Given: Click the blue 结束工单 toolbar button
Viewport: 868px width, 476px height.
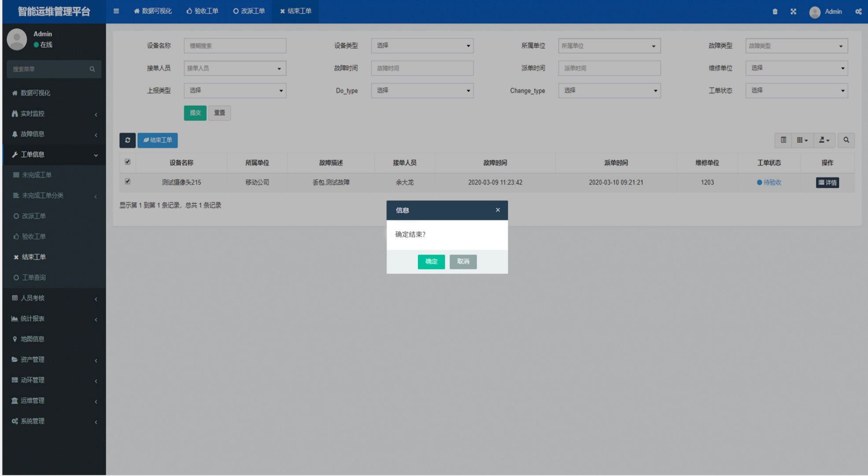Looking at the screenshot, I should click(158, 140).
